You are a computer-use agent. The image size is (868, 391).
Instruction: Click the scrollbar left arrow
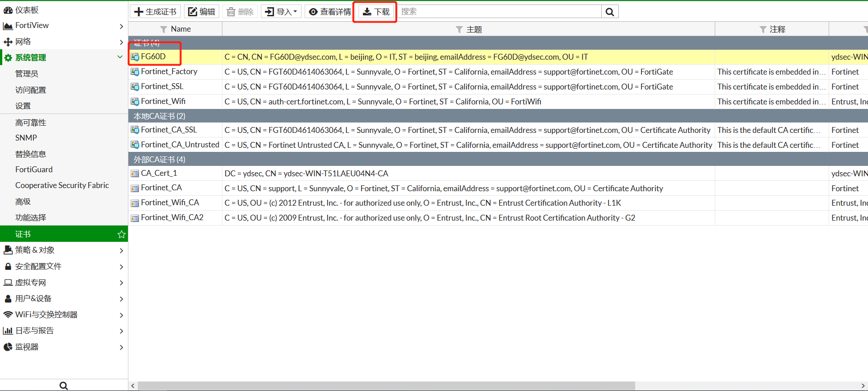pos(133,386)
